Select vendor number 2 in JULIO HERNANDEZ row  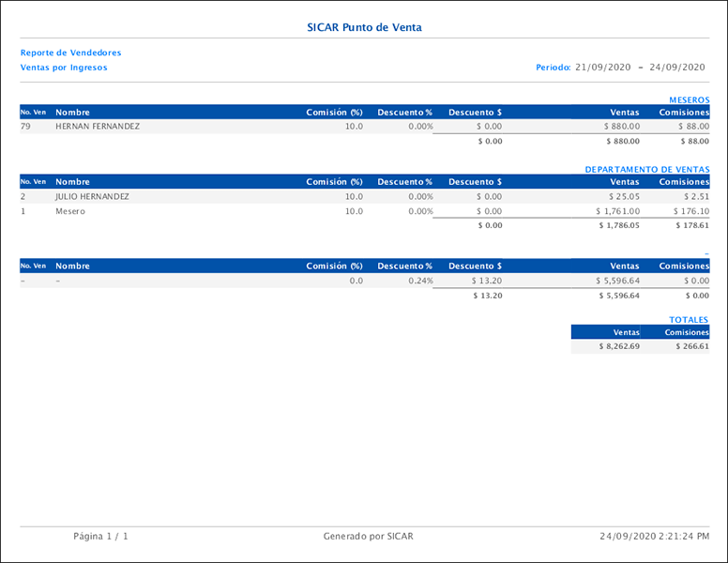(x=23, y=196)
